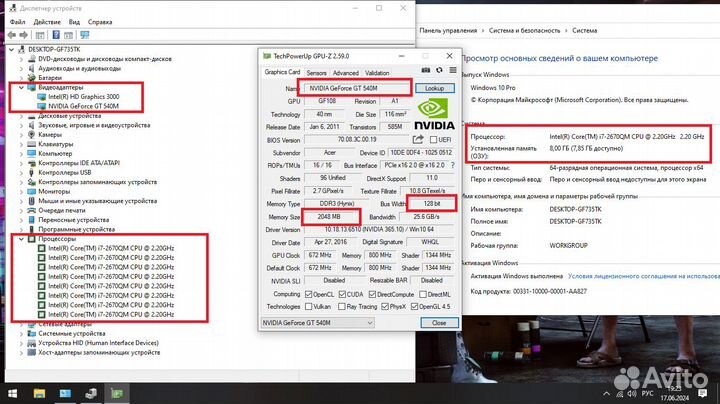Expand the Очереди печати node
The height and width of the screenshot is (404, 720).
(x=21, y=210)
